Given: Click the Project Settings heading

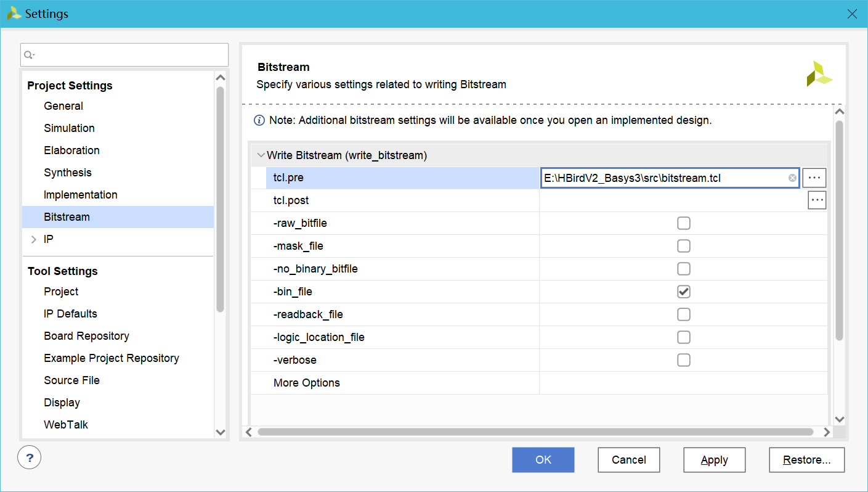Looking at the screenshot, I should 70,86.
